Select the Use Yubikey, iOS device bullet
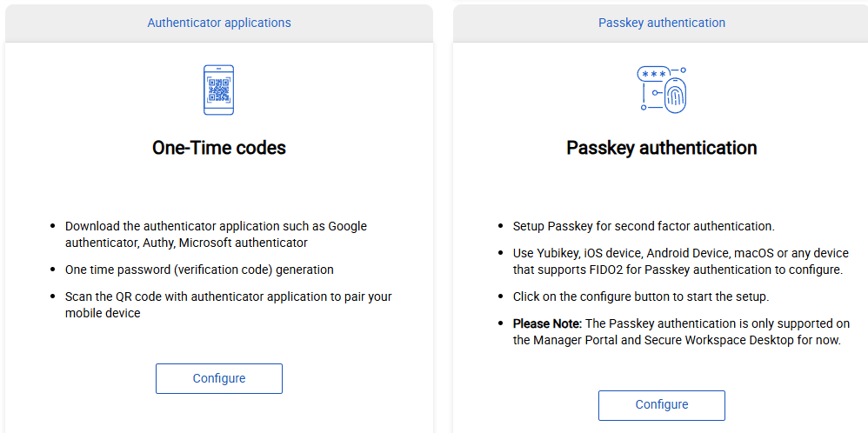The image size is (868, 433). (680, 261)
